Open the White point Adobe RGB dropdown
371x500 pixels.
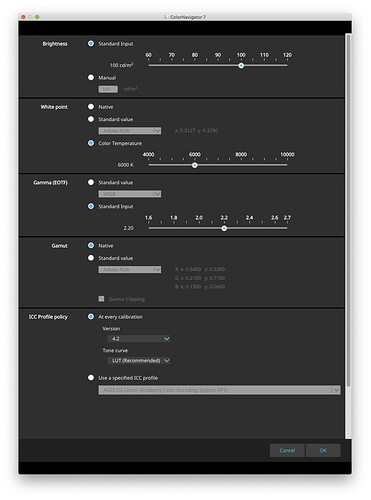(130, 131)
